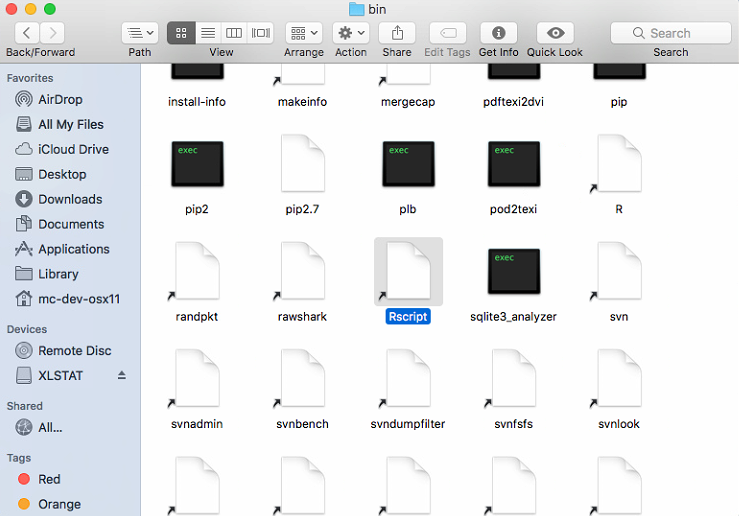
Task: Click the Share toolbar icon
Action: tap(397, 33)
